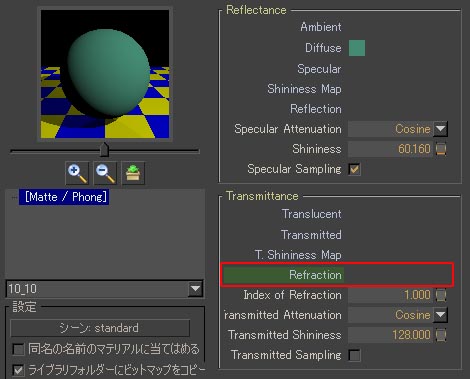Select the [Matte / Phong] tree item

(64, 197)
